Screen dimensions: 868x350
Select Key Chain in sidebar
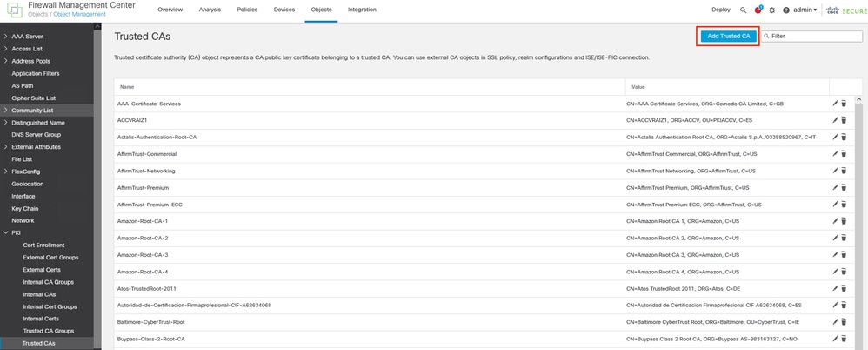pyautogui.click(x=24, y=209)
